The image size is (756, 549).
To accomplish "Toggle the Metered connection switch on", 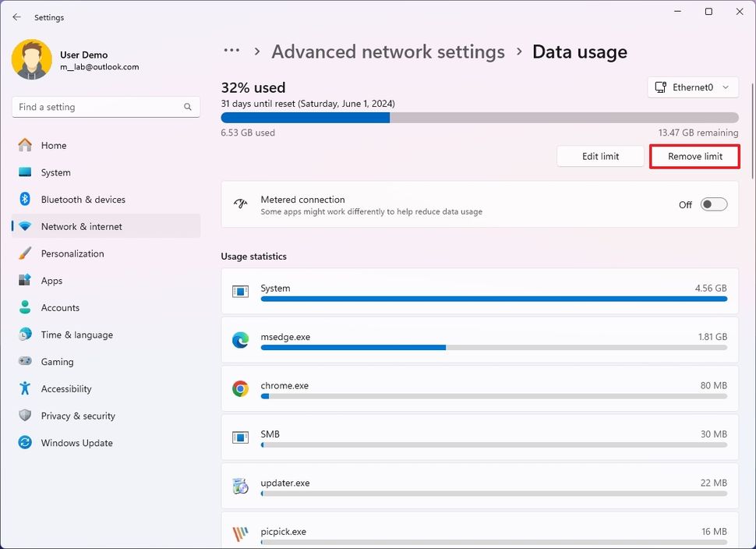I will click(x=712, y=204).
